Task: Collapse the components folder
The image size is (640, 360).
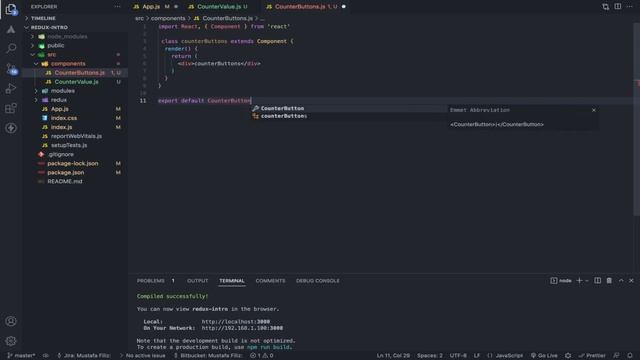Action: pos(68,64)
